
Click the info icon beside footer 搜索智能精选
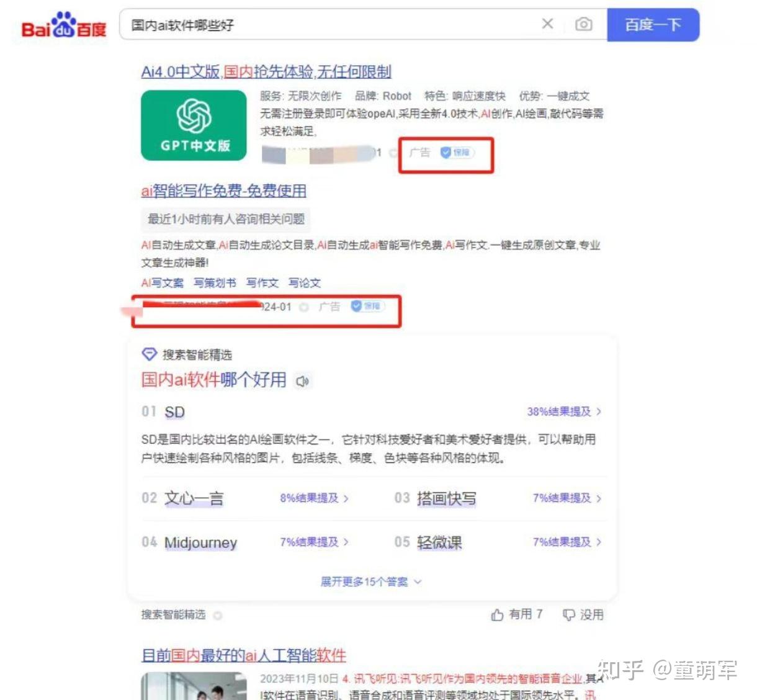(x=218, y=616)
